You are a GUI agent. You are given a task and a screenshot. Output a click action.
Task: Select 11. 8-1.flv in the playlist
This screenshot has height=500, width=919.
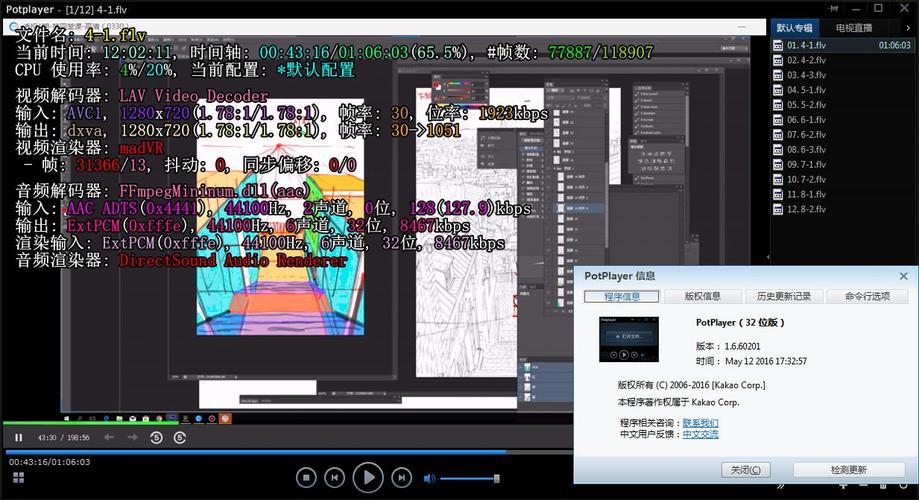point(842,194)
